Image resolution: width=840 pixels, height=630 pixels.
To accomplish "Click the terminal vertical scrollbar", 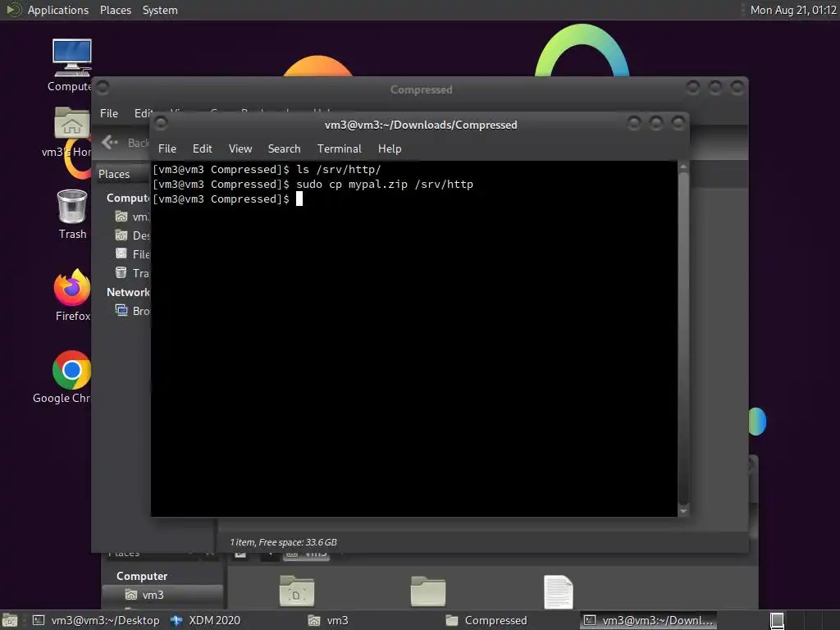I will [x=683, y=337].
